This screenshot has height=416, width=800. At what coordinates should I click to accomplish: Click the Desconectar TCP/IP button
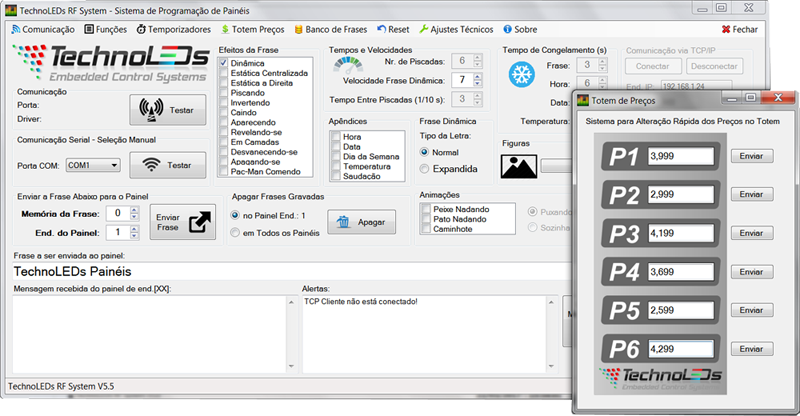tap(714, 66)
